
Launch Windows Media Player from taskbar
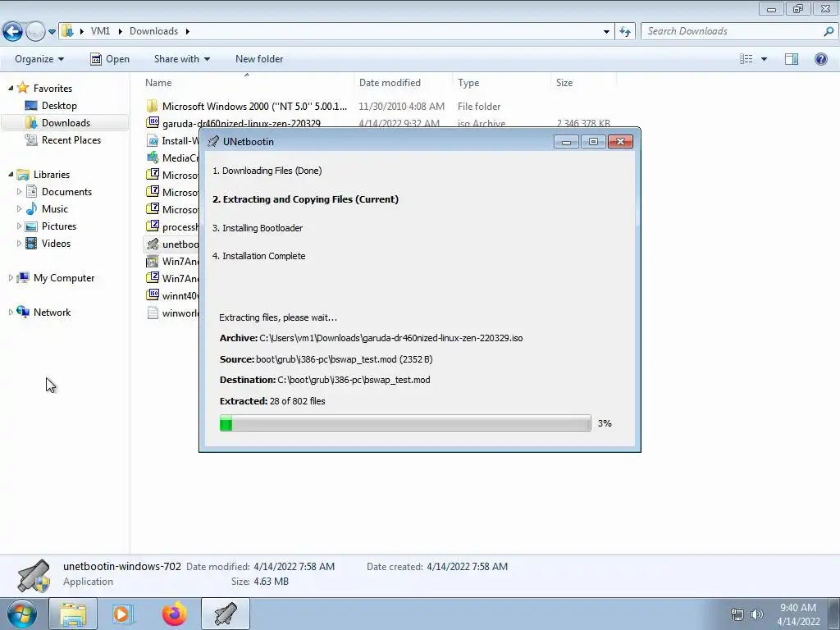pos(123,614)
